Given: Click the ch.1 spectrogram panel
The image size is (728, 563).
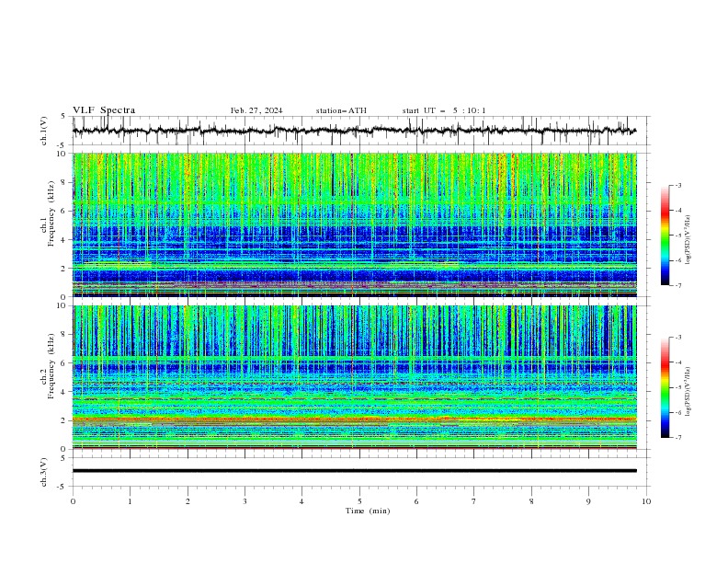Looking at the screenshot, I should tap(354, 224).
